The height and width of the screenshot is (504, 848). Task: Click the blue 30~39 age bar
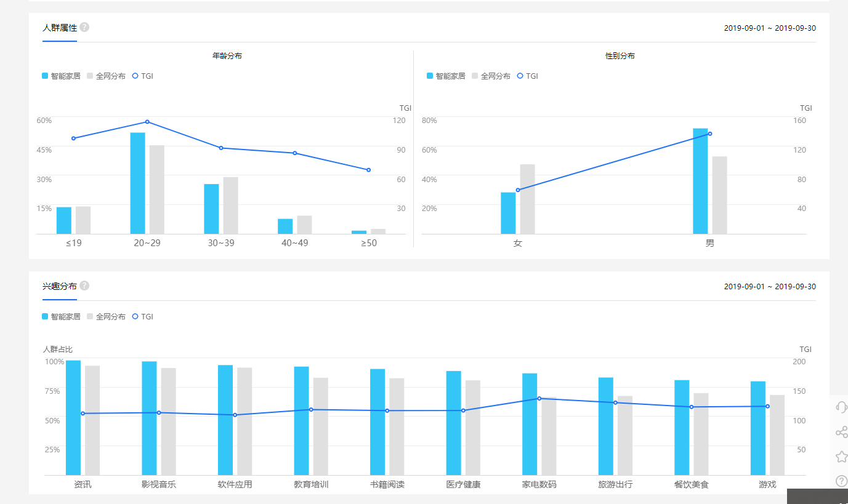point(211,209)
